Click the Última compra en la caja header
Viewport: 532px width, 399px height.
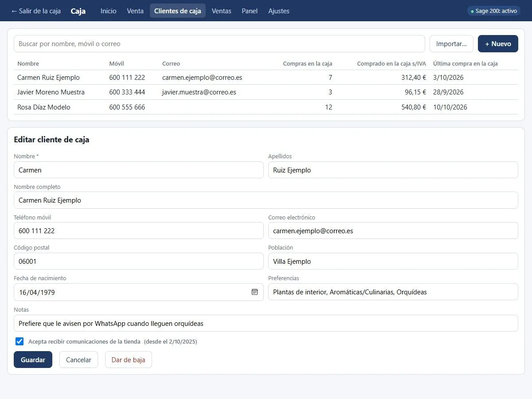(x=465, y=63)
